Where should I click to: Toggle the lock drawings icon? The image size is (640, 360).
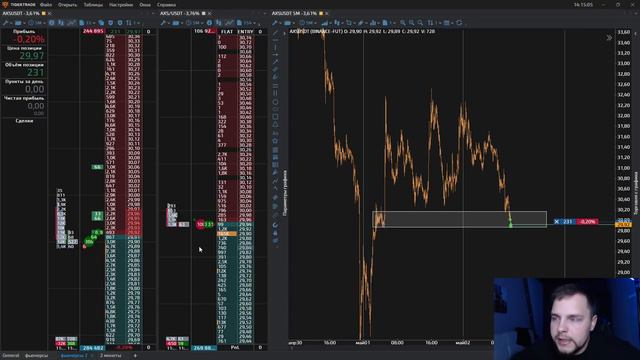(x=275, y=233)
